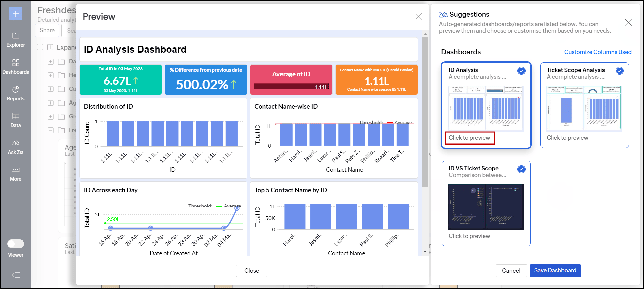Click the Save Dashboard button
This screenshot has width=644, height=289.
tap(555, 270)
